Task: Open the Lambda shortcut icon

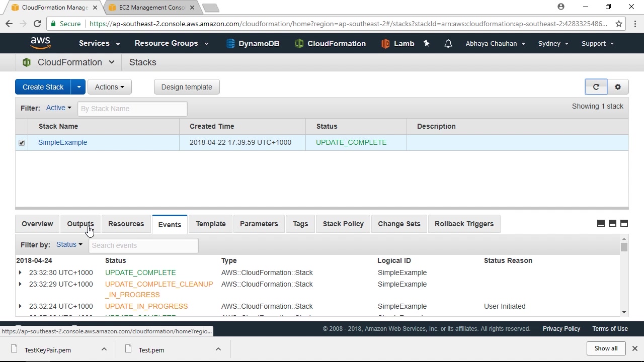Action: tap(385, 44)
